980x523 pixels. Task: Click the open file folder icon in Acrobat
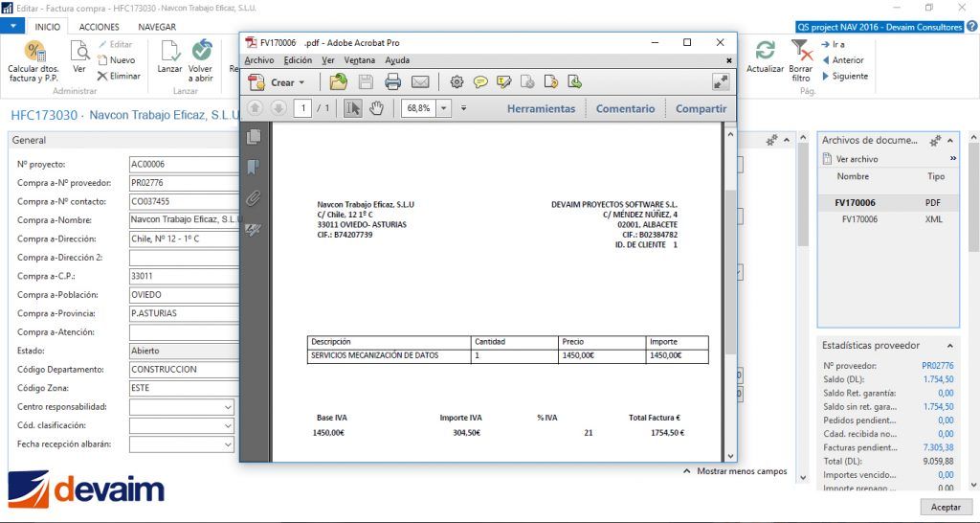[338, 82]
